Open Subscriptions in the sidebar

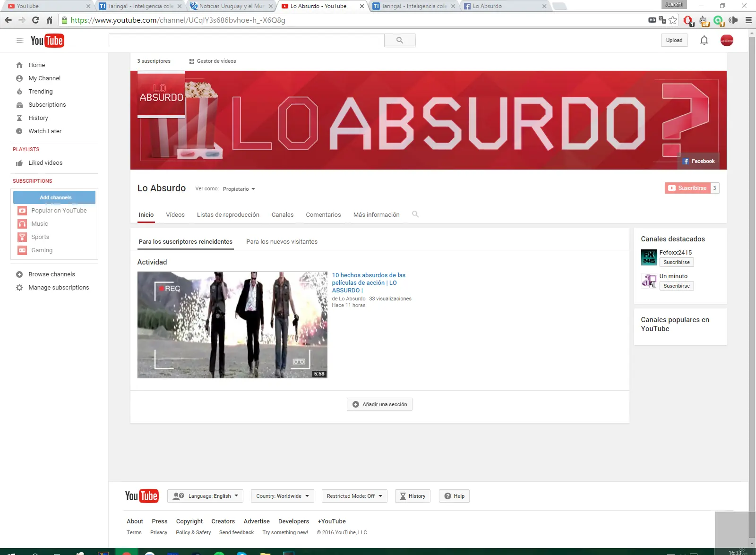point(47,105)
